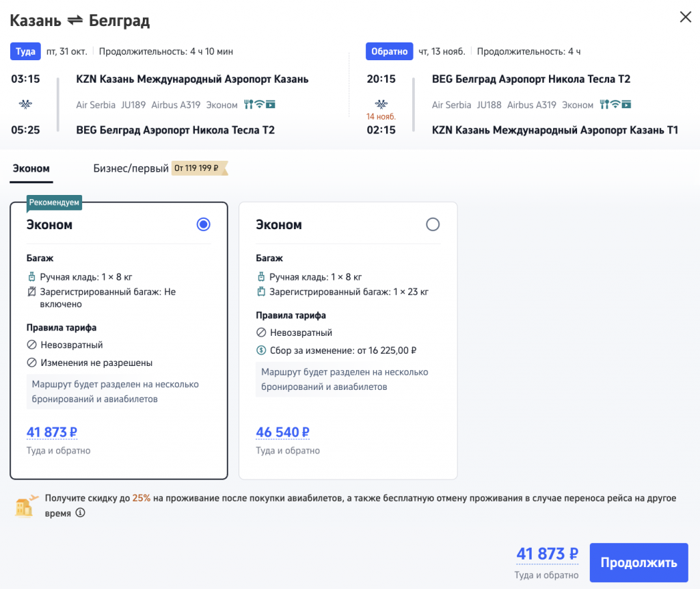Click the checked baggage icon showing 1 × 23 kg
Image resolution: width=700 pixels, height=589 pixels.
tap(260, 292)
